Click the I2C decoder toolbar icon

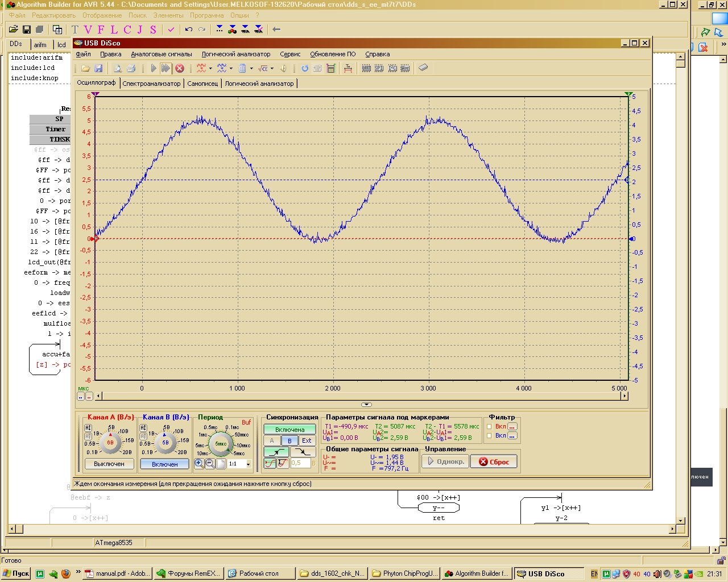click(392, 68)
